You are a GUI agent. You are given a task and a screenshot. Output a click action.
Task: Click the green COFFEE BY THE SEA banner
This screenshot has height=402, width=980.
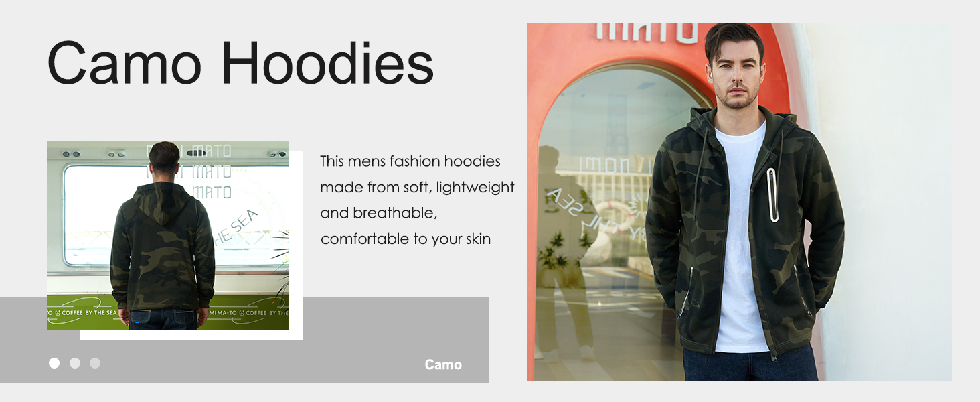pos(168,312)
